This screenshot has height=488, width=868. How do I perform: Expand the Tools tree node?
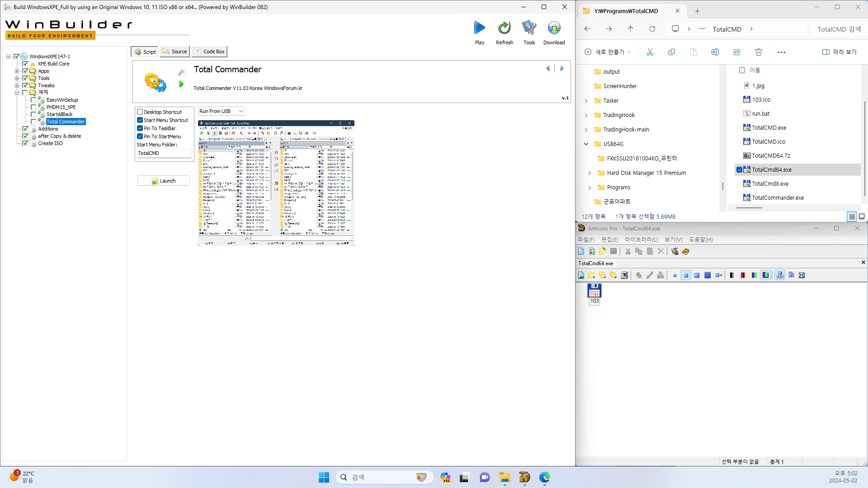click(17, 78)
